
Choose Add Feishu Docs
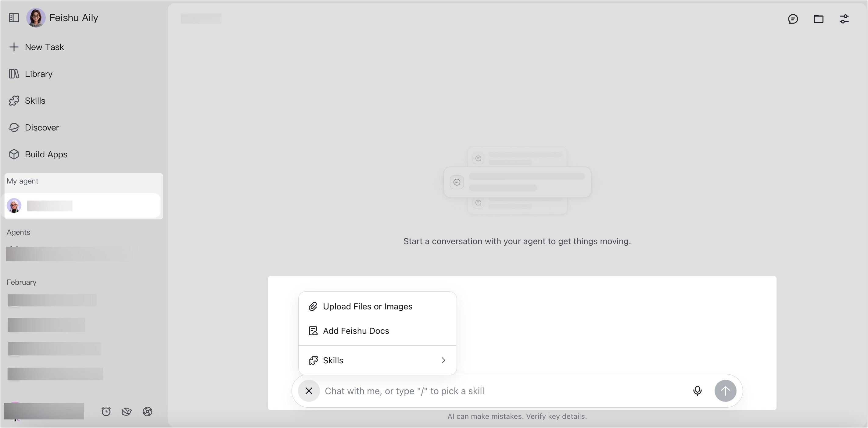click(x=377, y=331)
